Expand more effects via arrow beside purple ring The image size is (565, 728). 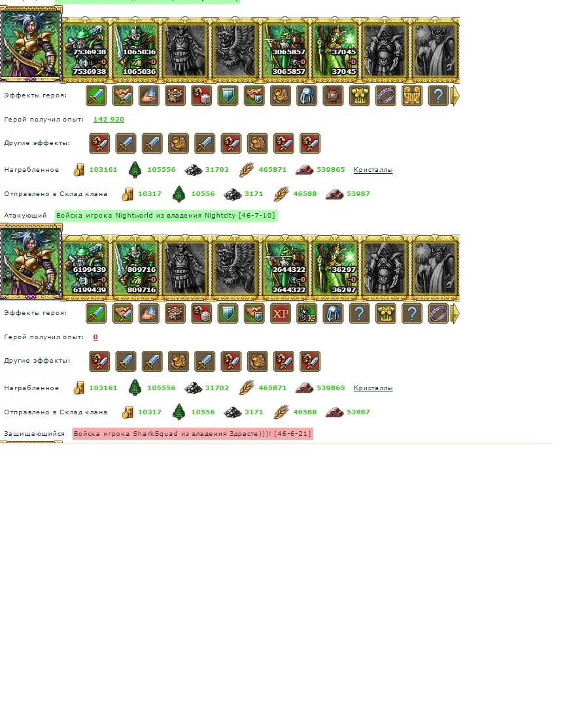[455, 314]
